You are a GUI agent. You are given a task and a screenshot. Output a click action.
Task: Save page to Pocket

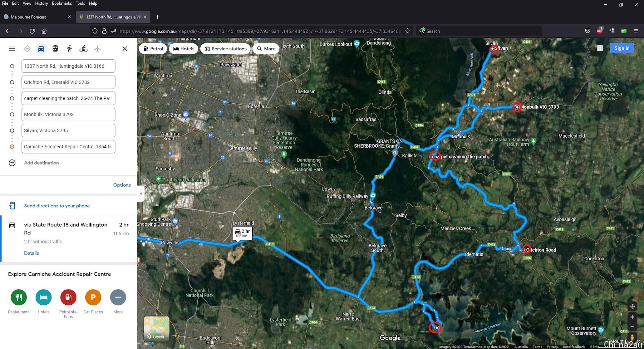pos(587,31)
